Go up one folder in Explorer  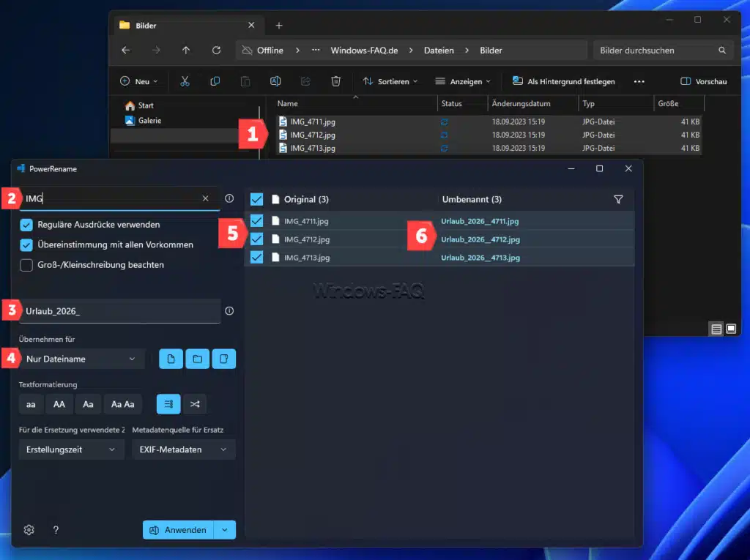(x=186, y=51)
